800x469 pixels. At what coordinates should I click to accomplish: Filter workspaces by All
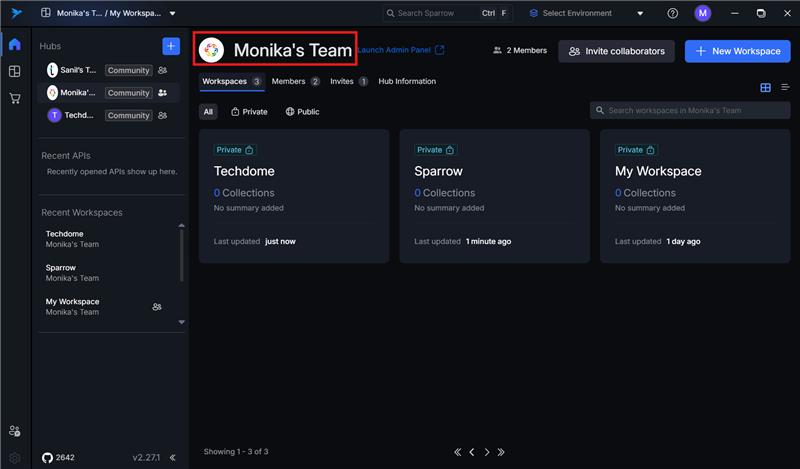click(208, 112)
